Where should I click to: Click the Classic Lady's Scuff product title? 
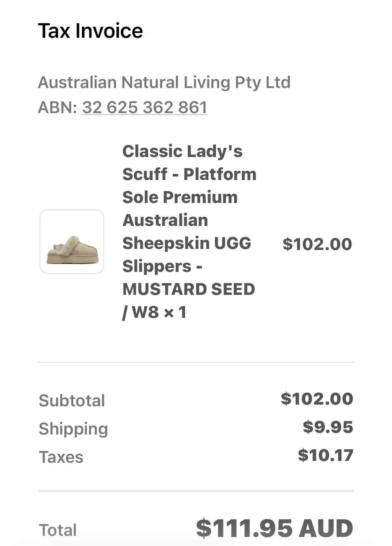tap(182, 152)
